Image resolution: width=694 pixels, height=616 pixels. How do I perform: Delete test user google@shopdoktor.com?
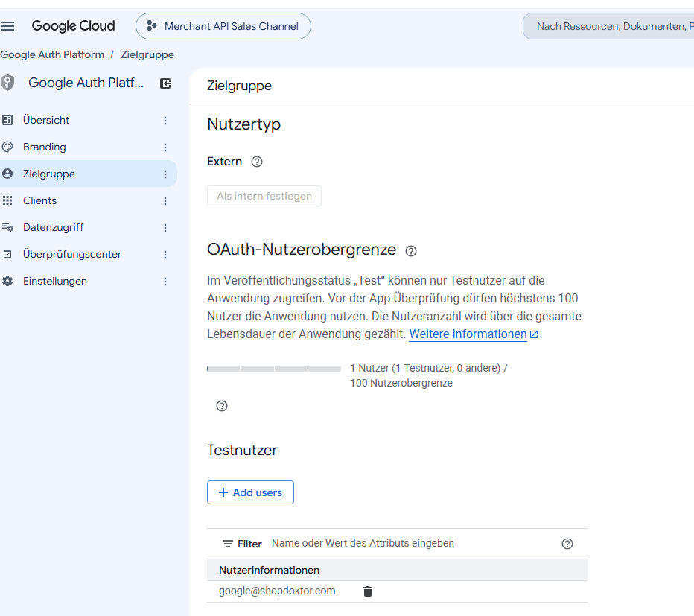(368, 591)
